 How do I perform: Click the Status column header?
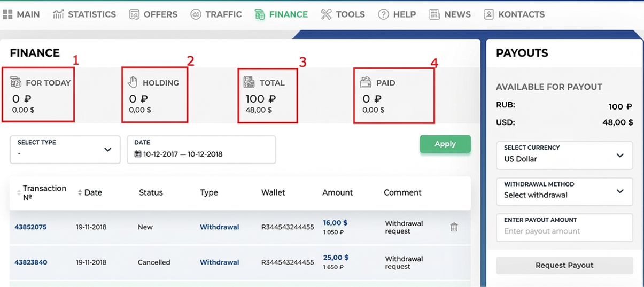151,192
